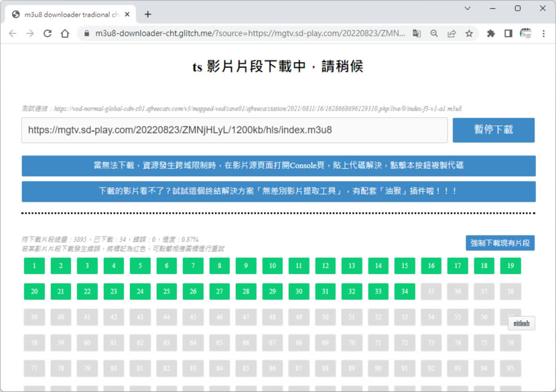Screen dimensions: 556x392
Task: Share this page using the share icon
Action: (x=451, y=34)
